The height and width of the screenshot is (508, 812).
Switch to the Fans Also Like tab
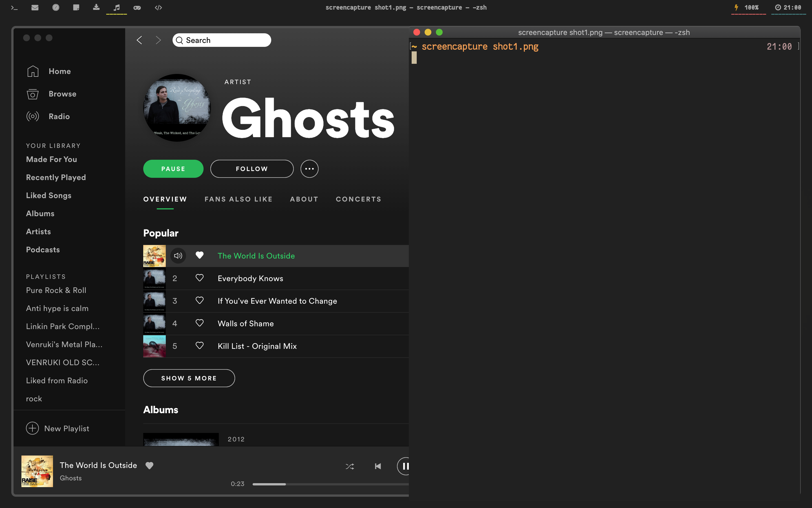pos(239,199)
